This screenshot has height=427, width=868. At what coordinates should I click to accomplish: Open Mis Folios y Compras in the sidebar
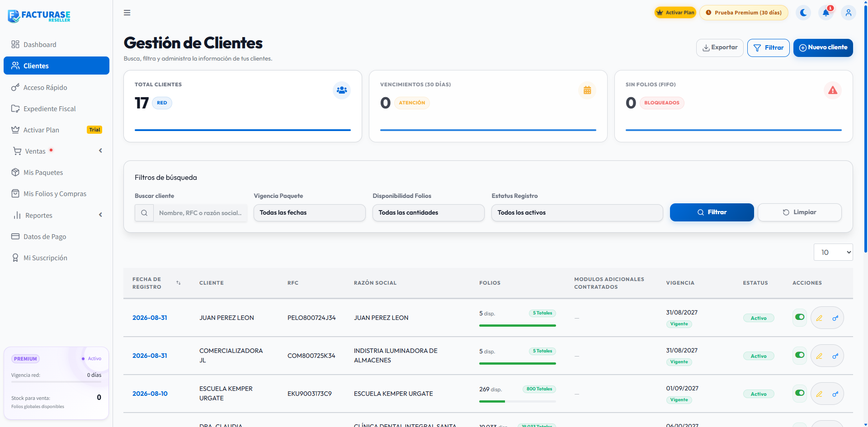[x=57, y=193]
